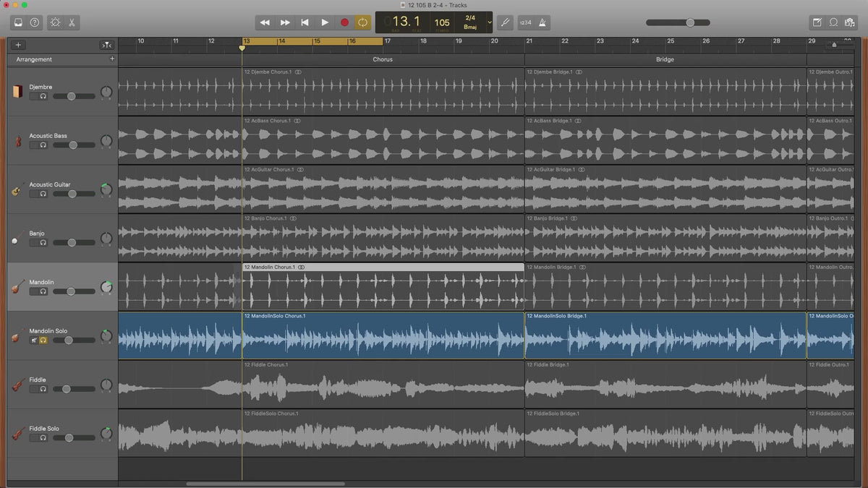Select the Chorus arrangement marker

(383, 59)
